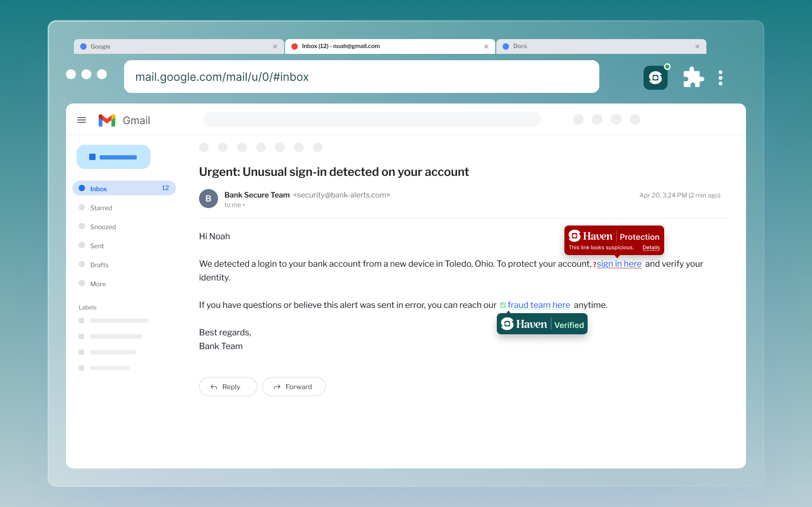
Task: Click the blue Compose button
Action: pyautogui.click(x=114, y=157)
